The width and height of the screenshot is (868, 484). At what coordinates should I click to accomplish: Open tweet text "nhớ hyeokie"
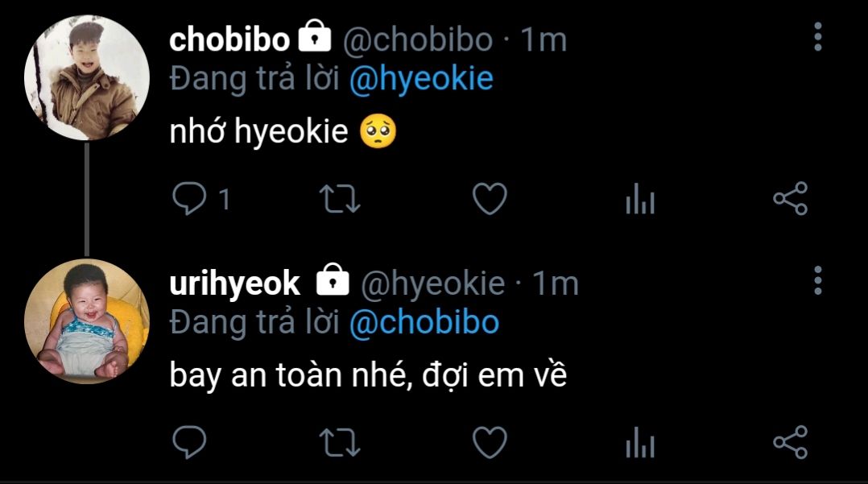pos(258,132)
